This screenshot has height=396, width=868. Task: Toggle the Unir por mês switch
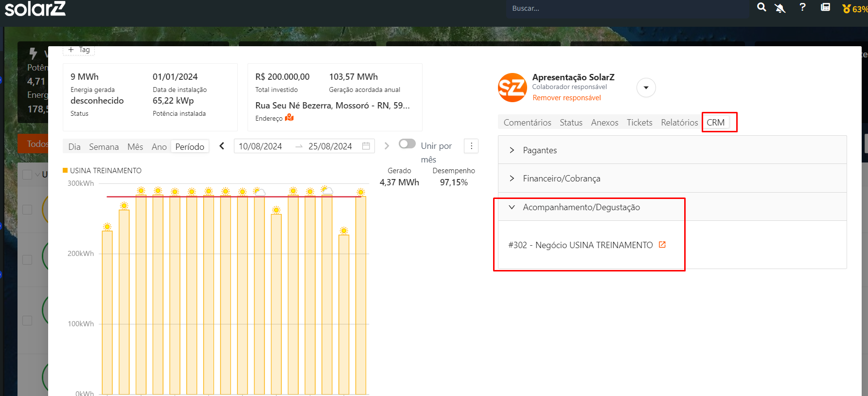(x=407, y=144)
